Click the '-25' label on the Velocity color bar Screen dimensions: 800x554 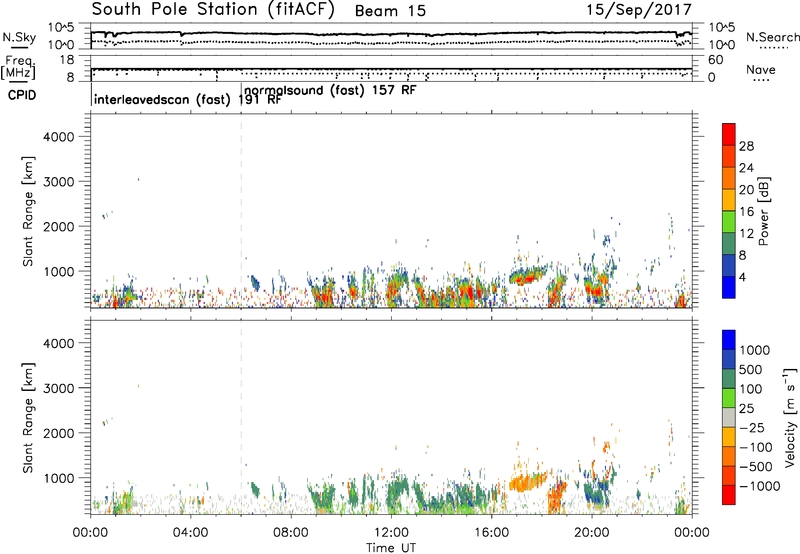[x=752, y=428]
